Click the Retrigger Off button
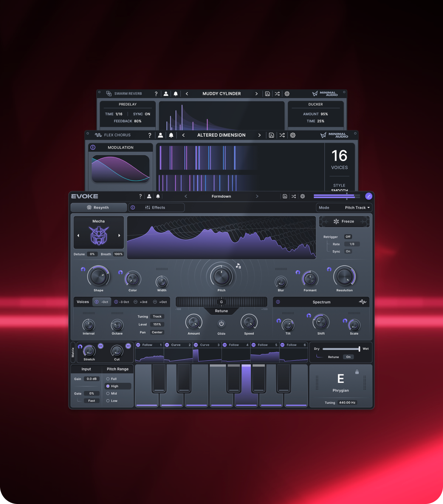 click(348, 236)
